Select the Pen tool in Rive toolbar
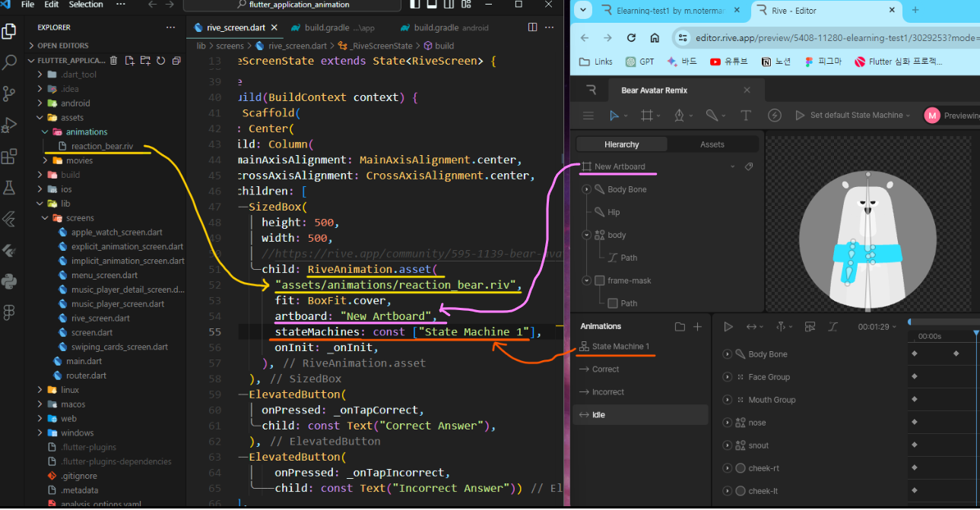The image size is (980, 510). tap(680, 116)
